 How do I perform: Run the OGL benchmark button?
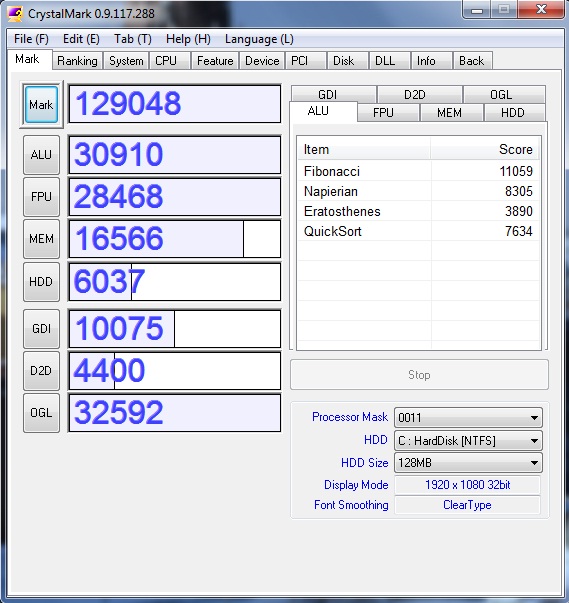click(x=41, y=413)
